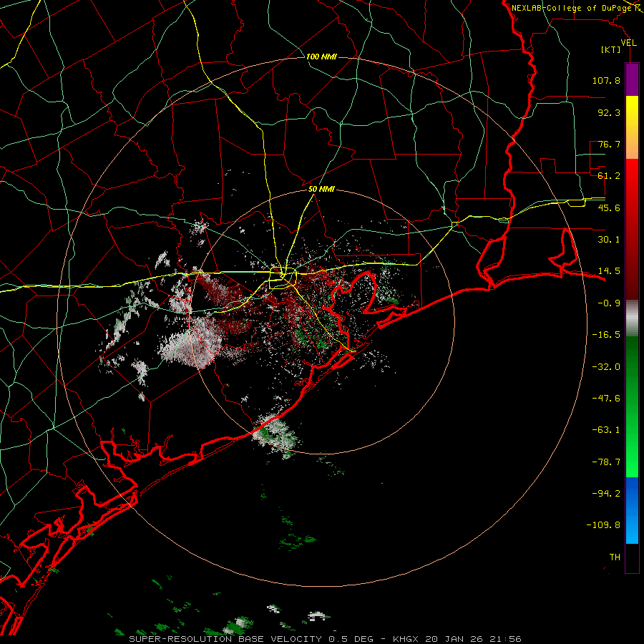
Task: Click the -0.9 scale value
Action: click(609, 303)
